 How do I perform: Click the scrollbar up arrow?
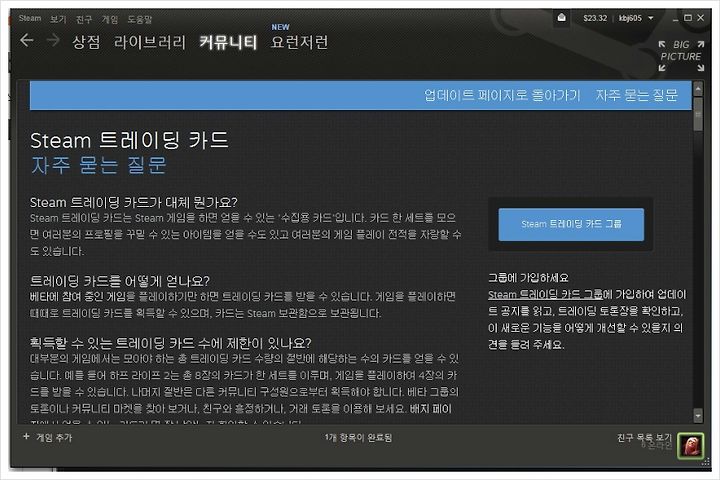[x=698, y=89]
